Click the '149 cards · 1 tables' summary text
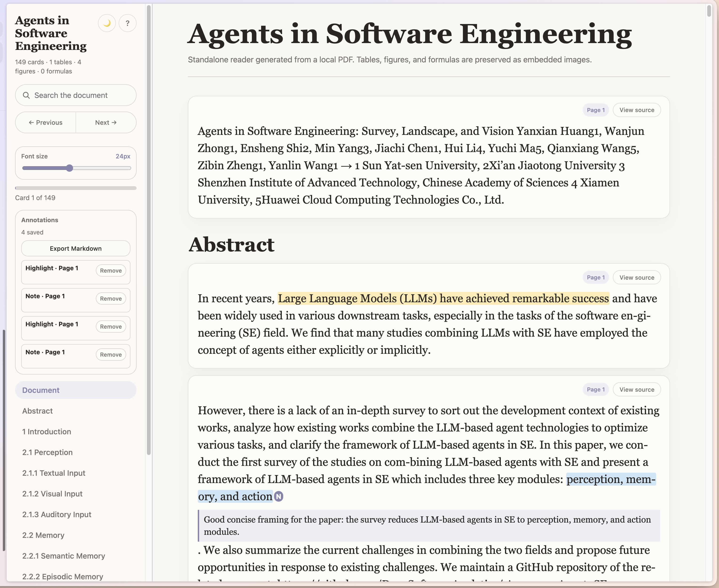 coord(48,66)
